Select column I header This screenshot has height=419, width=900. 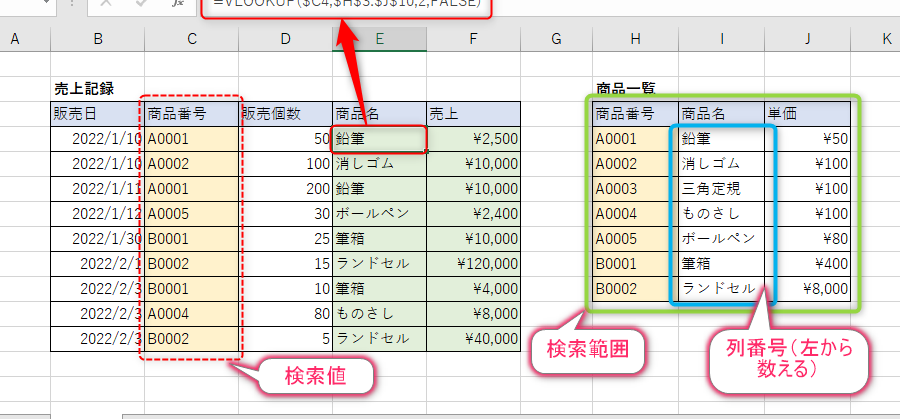coord(721,39)
